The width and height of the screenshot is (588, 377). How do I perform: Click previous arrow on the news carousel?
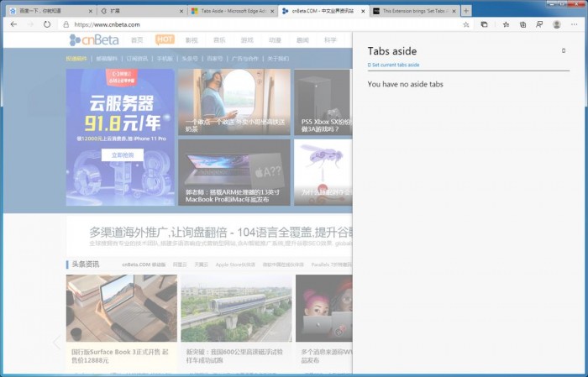pyautogui.click(x=57, y=343)
